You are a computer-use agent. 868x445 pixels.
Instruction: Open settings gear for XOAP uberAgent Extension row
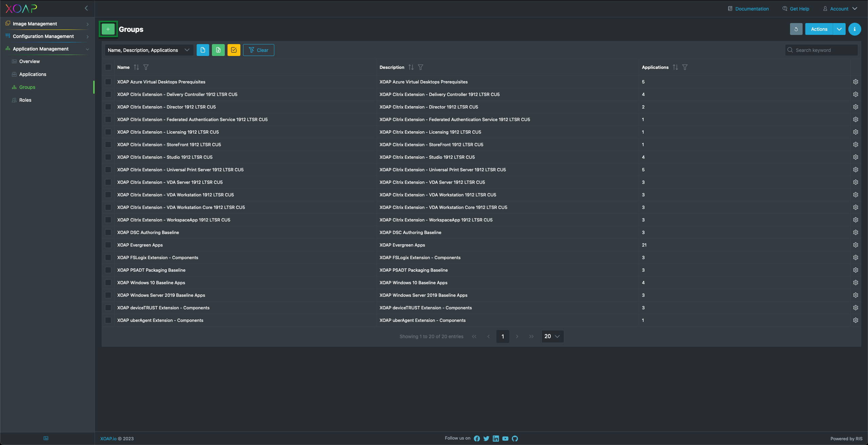[x=855, y=320]
